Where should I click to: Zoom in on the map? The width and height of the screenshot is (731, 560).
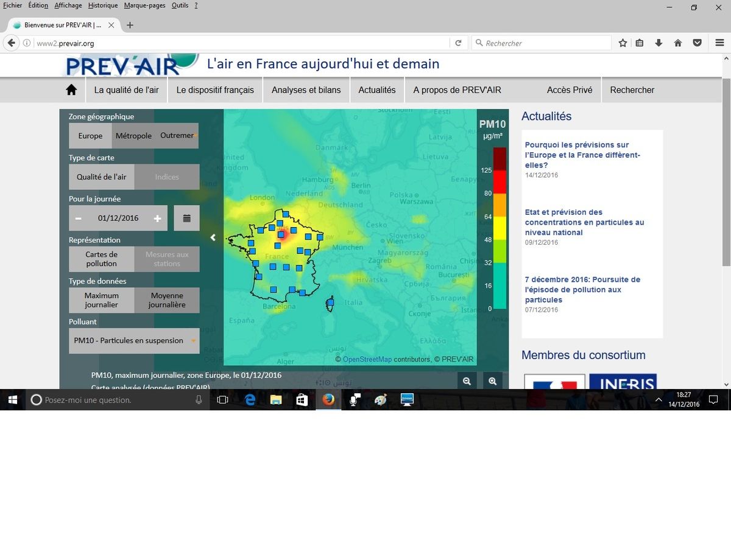coord(493,381)
